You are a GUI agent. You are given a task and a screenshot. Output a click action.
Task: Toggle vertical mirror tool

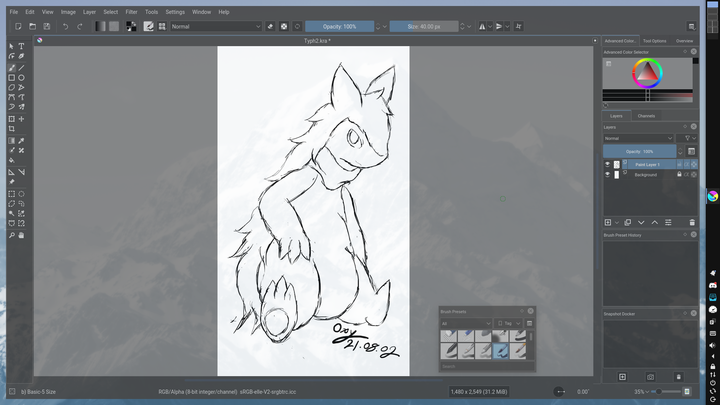point(499,27)
